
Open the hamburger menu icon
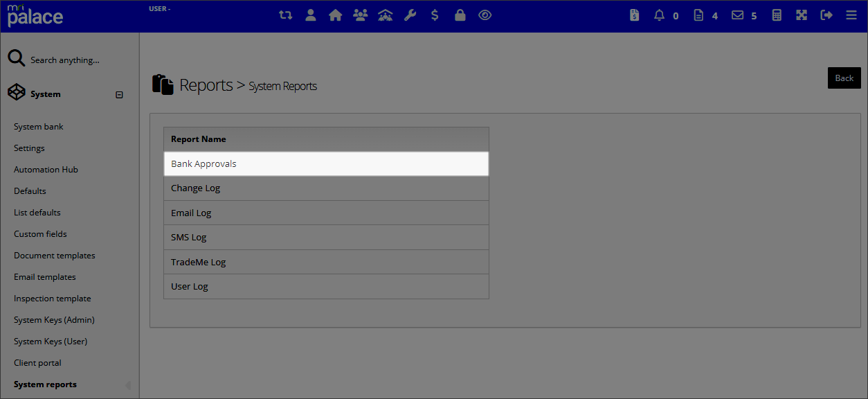pos(851,15)
